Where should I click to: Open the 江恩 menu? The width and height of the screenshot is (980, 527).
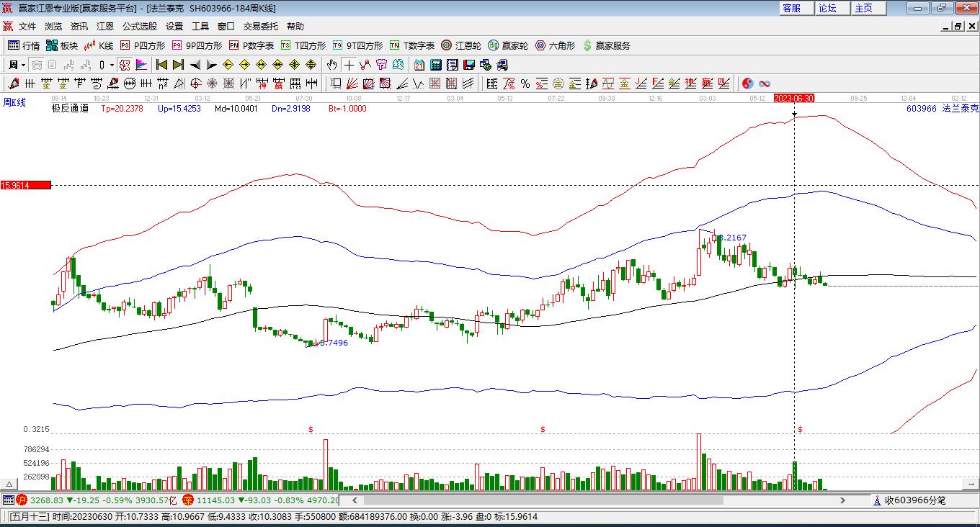point(105,26)
